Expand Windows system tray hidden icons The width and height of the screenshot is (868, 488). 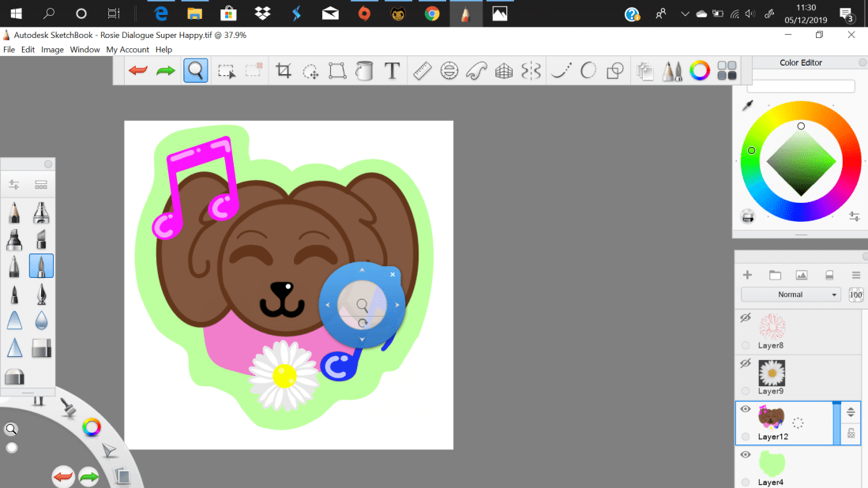tap(684, 13)
